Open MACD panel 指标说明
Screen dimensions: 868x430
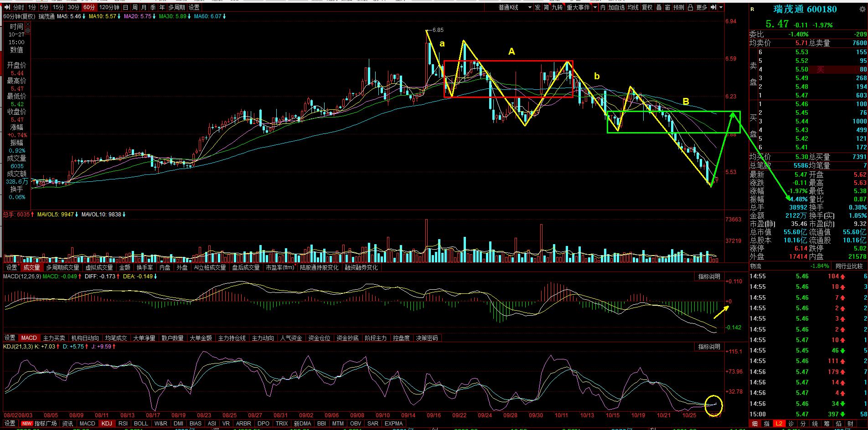[x=709, y=276]
